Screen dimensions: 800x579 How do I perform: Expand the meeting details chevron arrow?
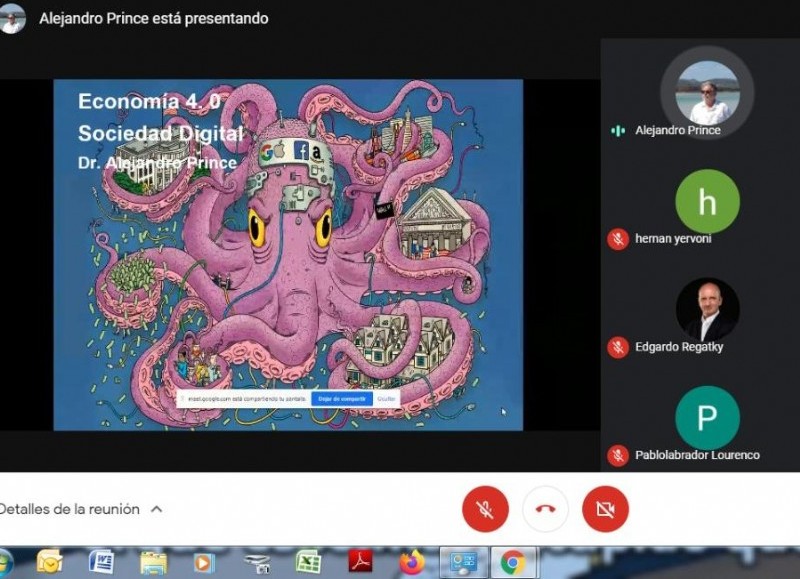pyautogui.click(x=157, y=509)
